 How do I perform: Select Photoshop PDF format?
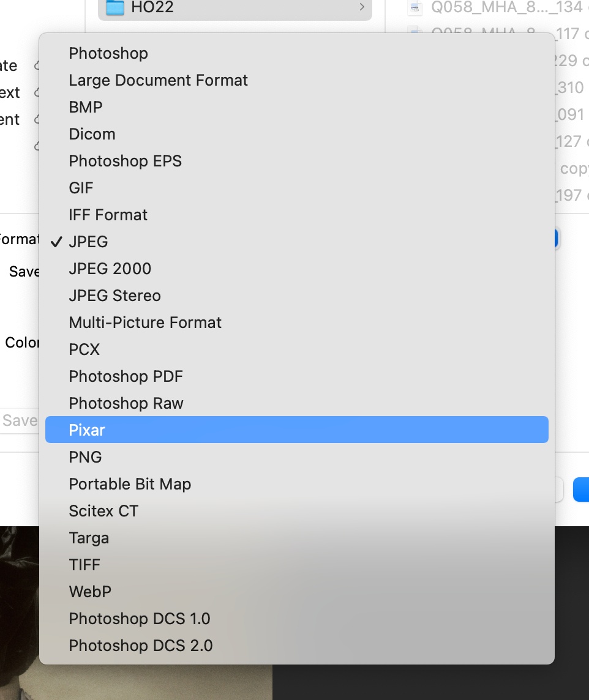tap(296, 376)
